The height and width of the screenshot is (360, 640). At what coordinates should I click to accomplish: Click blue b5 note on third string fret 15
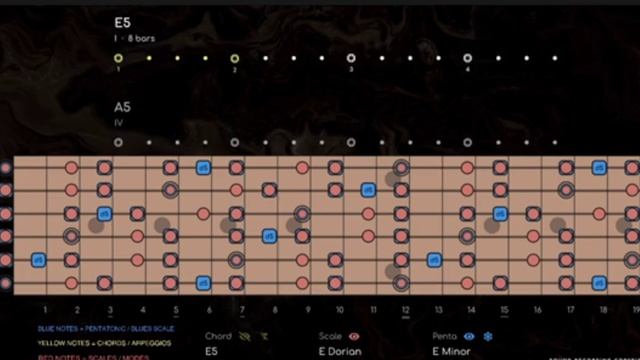[500, 214]
